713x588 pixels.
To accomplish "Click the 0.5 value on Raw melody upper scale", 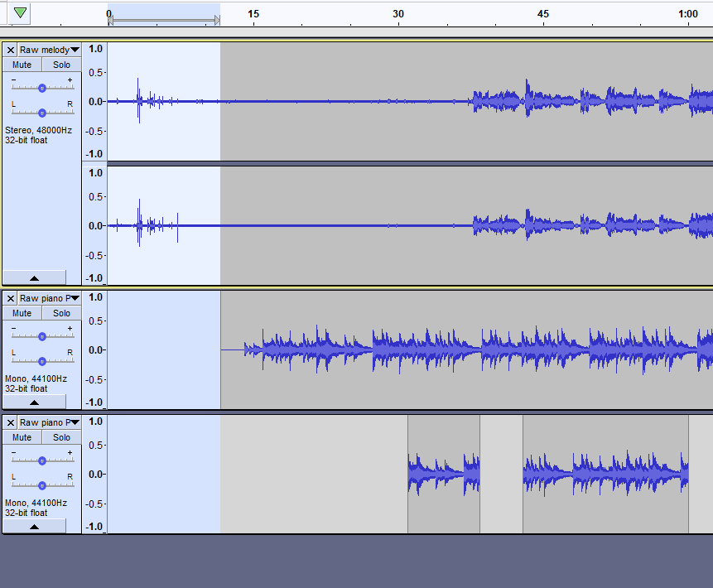I will (x=95, y=72).
